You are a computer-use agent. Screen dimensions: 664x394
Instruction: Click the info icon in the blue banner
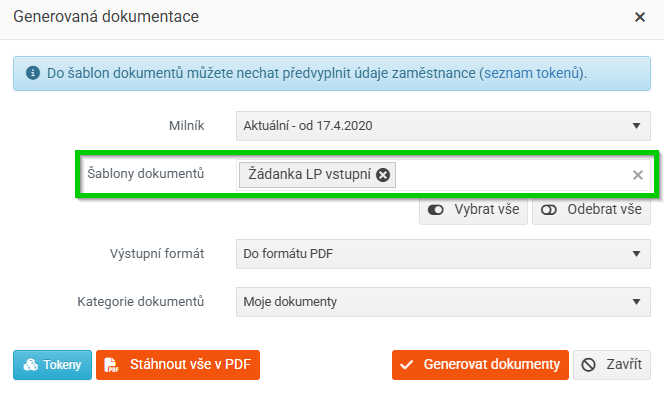coord(33,73)
